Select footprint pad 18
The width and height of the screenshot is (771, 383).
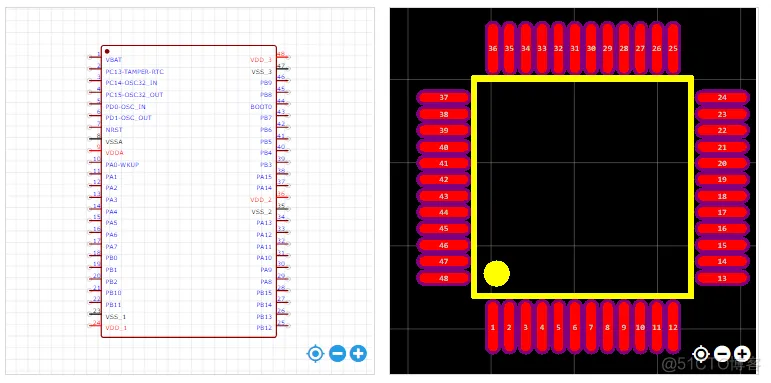(x=722, y=196)
